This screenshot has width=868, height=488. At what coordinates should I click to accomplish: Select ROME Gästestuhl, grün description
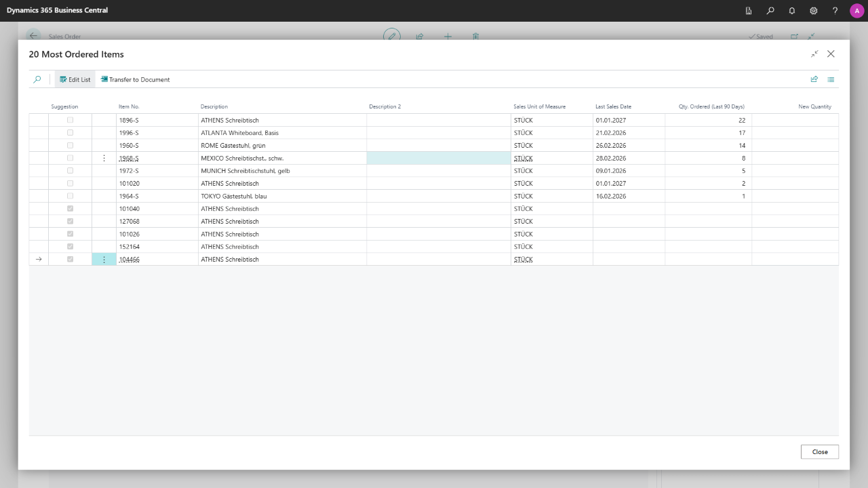pos(233,145)
